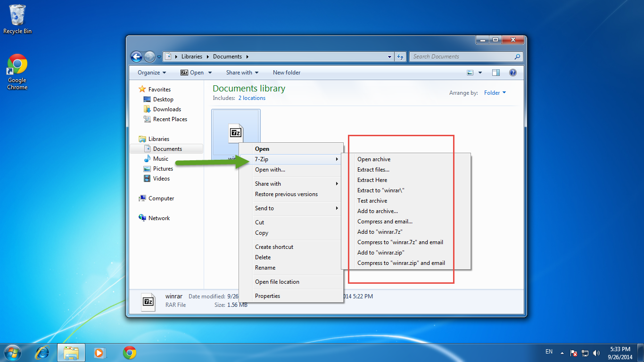Select Computer in navigation pane
Screen dimensions: 644x362
tap(161, 198)
